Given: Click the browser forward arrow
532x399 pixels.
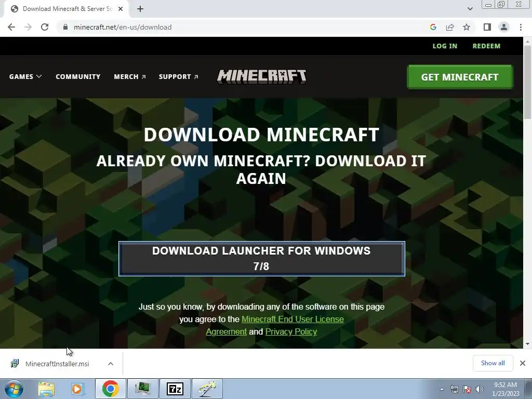Looking at the screenshot, I should pyautogui.click(x=28, y=27).
